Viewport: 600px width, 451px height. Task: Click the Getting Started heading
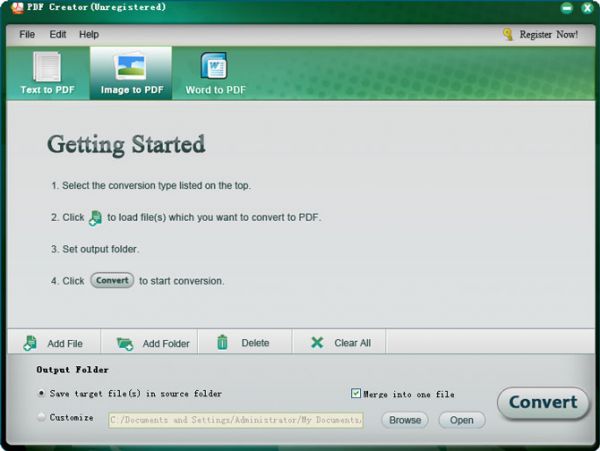coord(126,145)
